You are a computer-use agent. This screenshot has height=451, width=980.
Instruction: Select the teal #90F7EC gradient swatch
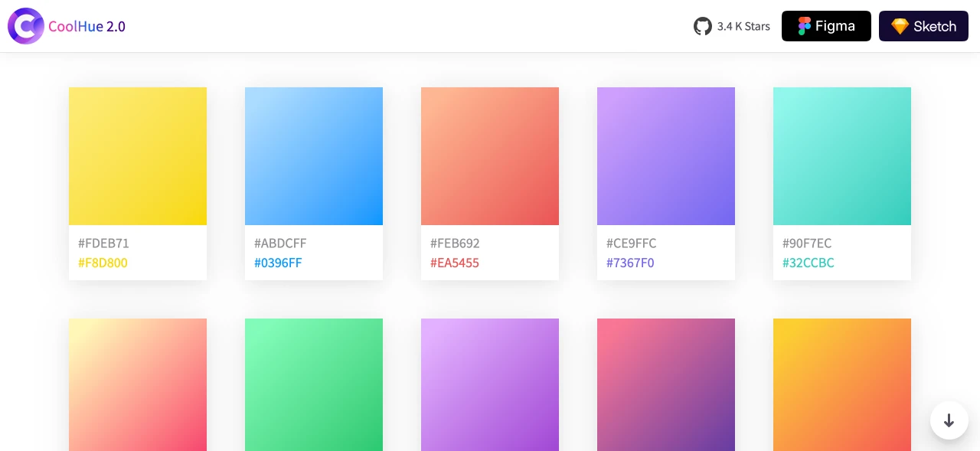pos(842,156)
